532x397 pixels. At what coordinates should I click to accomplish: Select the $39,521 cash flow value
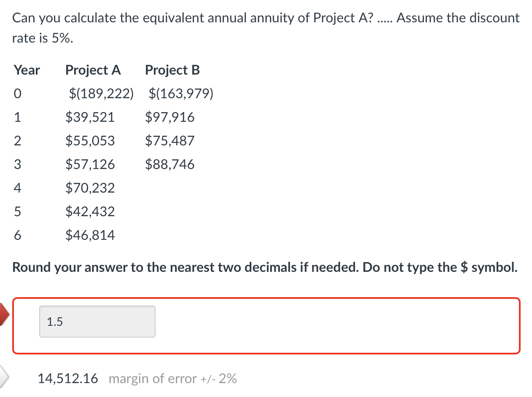point(90,117)
